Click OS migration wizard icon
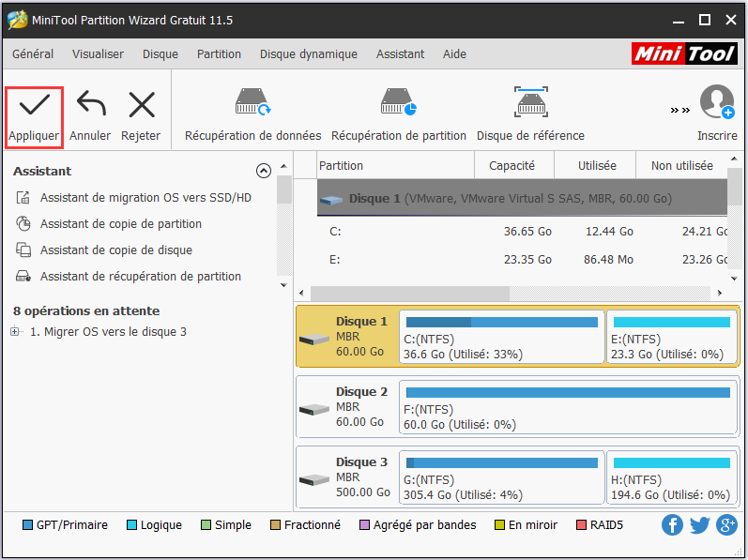 (23, 197)
